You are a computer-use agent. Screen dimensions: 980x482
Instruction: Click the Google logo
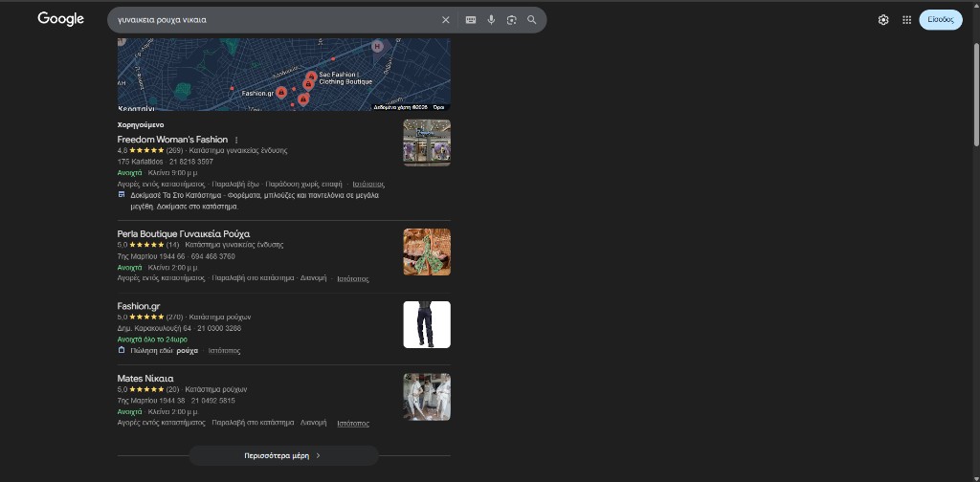point(60,19)
